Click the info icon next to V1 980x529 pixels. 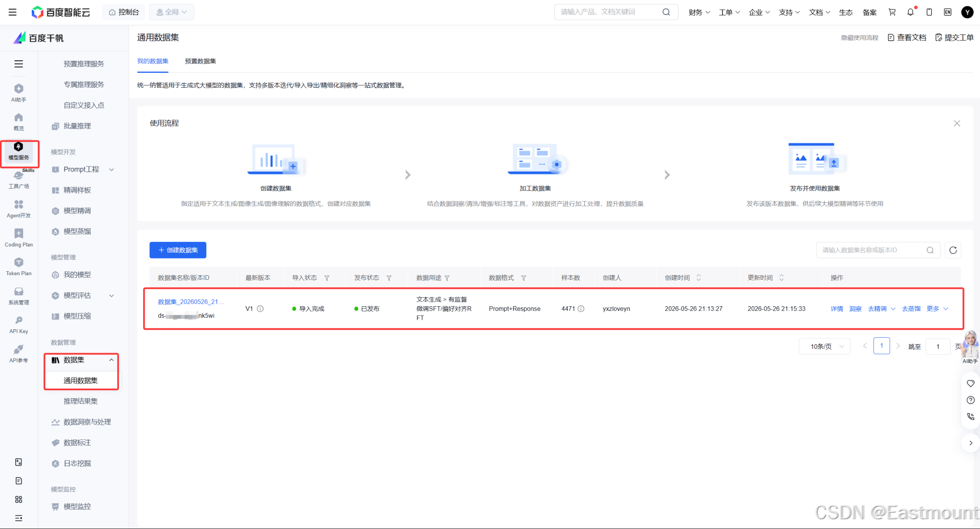click(260, 309)
